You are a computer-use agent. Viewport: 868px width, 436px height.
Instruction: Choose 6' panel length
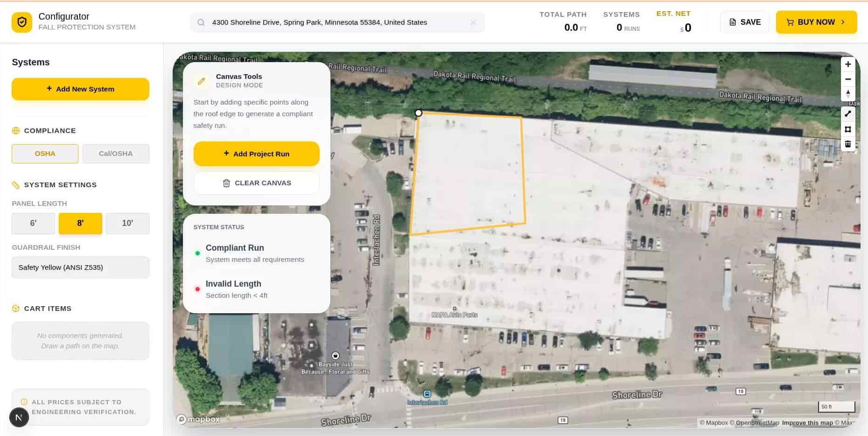(x=33, y=223)
